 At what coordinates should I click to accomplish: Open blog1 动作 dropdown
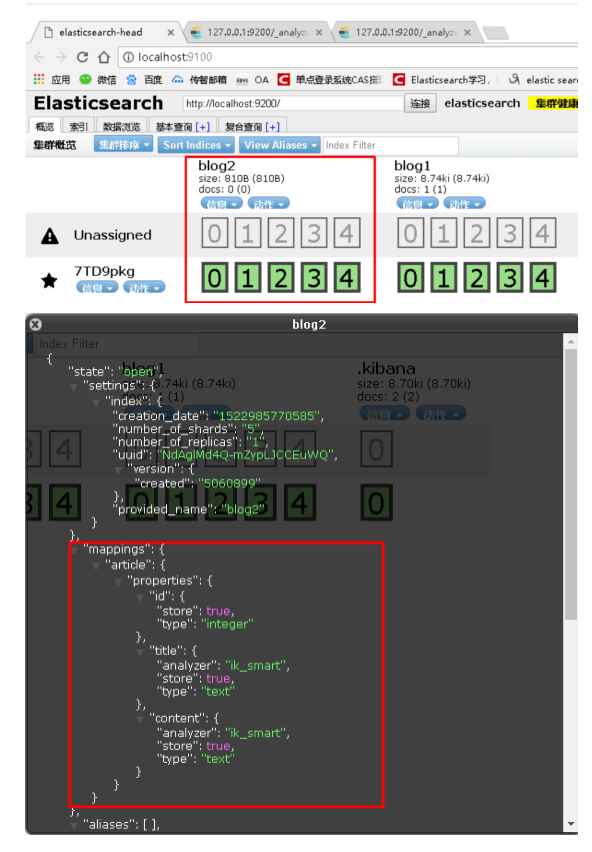click(x=465, y=204)
